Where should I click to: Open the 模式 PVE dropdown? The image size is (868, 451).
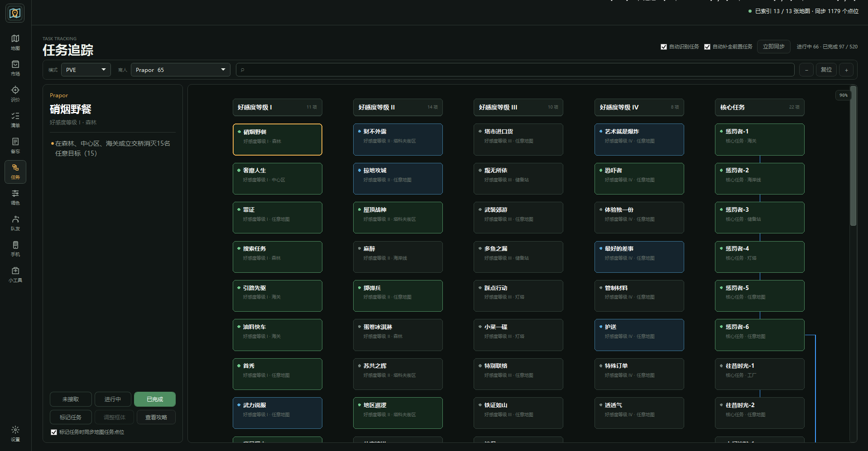[86, 70]
